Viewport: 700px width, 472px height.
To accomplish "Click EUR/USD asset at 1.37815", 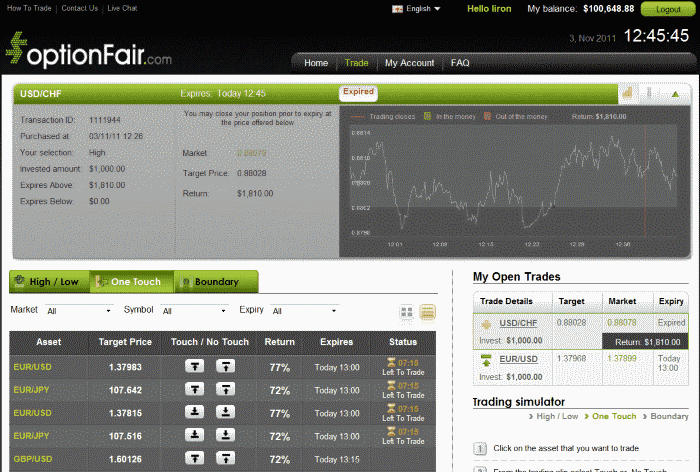I will (x=32, y=413).
